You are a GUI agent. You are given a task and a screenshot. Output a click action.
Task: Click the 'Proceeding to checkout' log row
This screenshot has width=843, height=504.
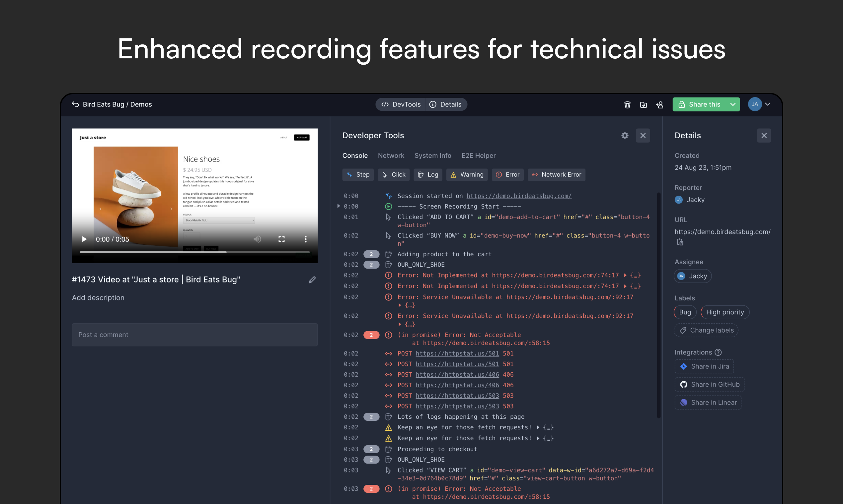point(498,449)
